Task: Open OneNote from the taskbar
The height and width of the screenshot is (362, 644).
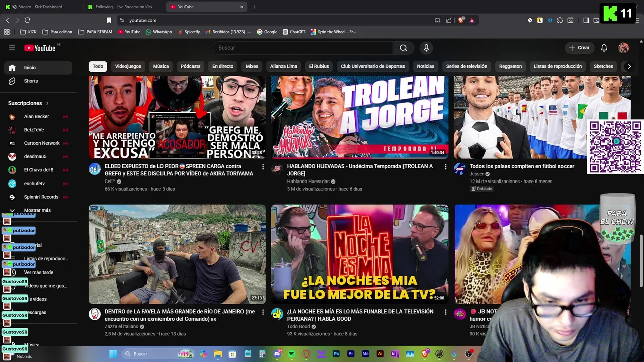Action: pyautogui.click(x=395, y=354)
